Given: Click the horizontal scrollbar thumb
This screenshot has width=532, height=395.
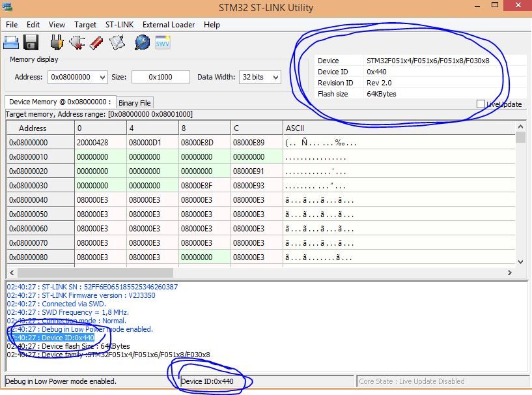Looking at the screenshot, I should point(95,272).
